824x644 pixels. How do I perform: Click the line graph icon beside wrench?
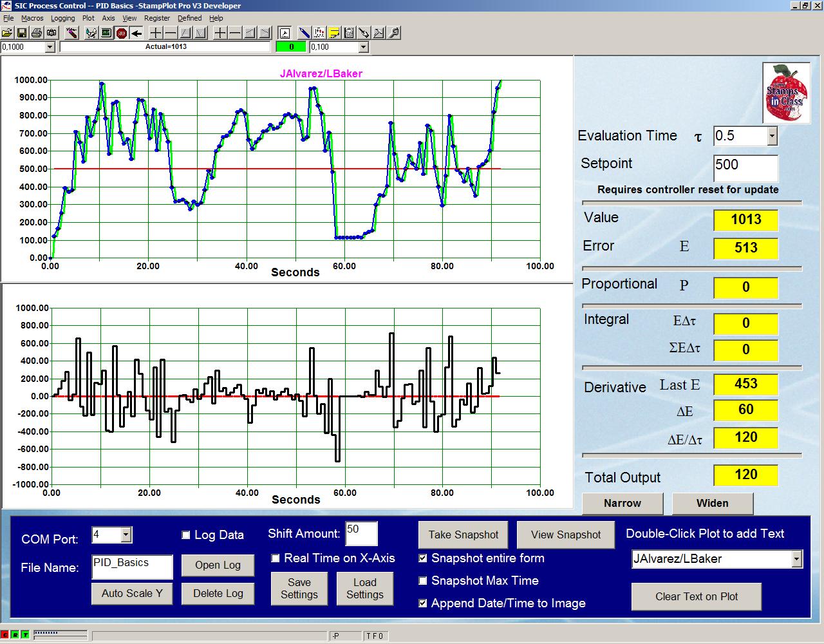tap(379, 33)
